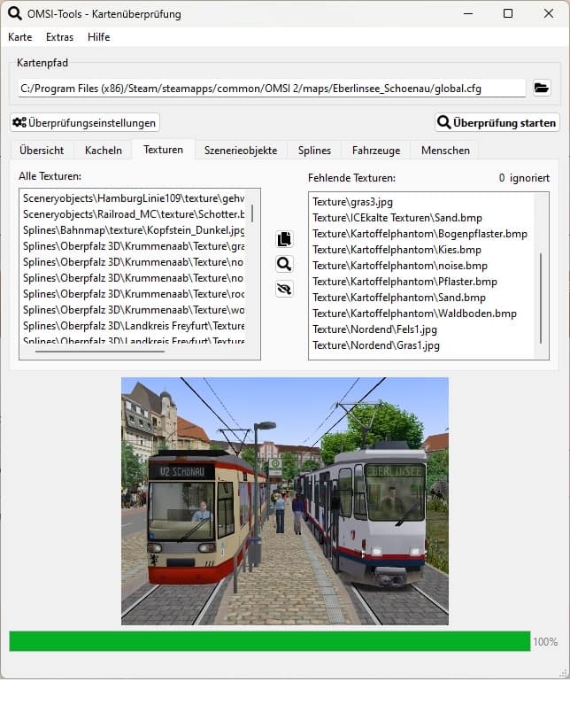Open the Hilfe menu
570x728 pixels.
(99, 37)
